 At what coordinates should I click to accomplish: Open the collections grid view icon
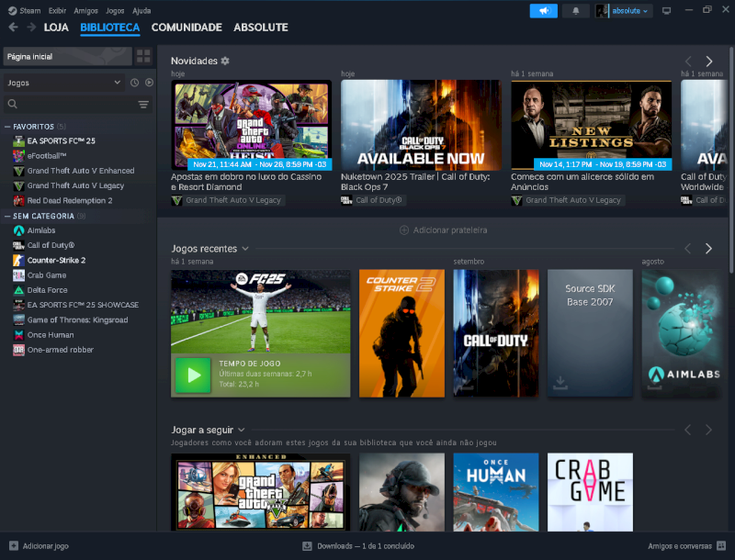pyautogui.click(x=143, y=56)
